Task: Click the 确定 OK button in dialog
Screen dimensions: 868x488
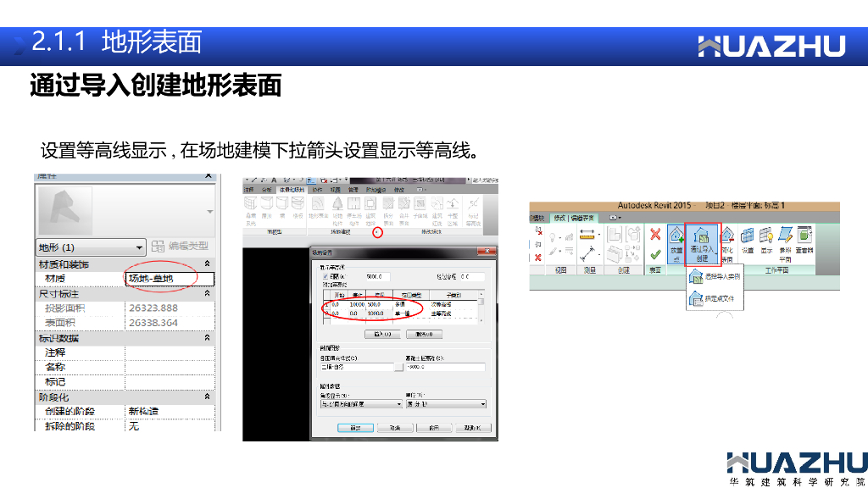Action: [x=355, y=428]
